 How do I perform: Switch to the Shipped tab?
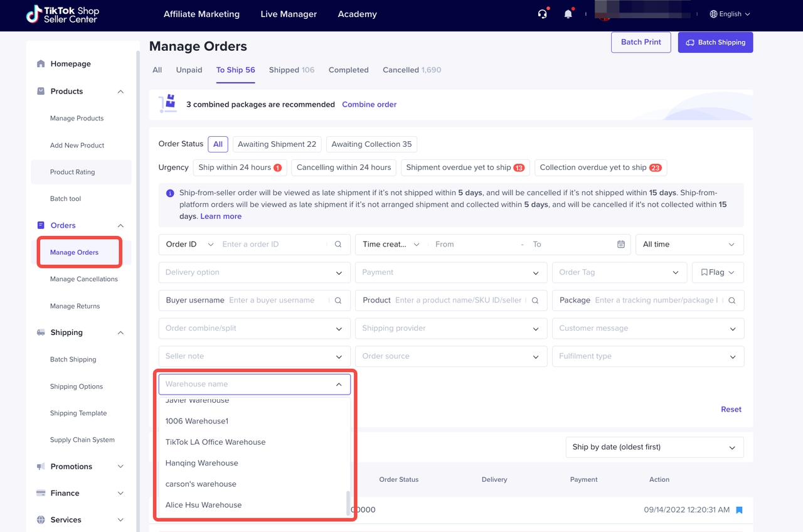tap(291, 70)
